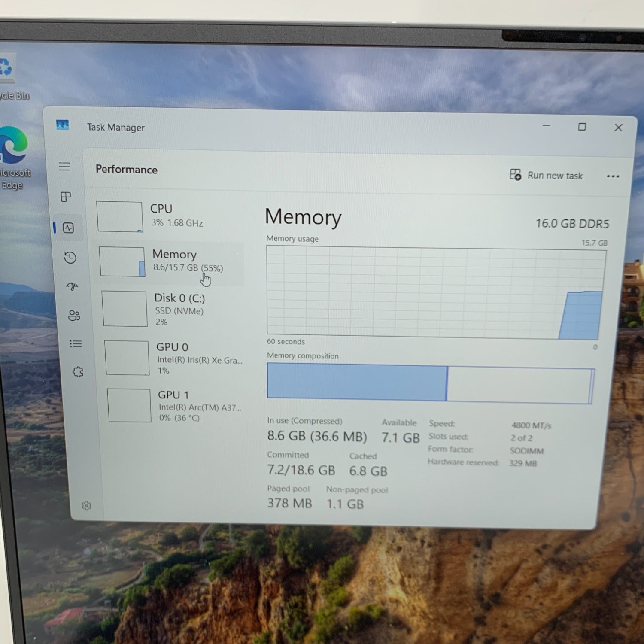Open the Users page icon
Viewport: 644px width, 644px height.
74,316
